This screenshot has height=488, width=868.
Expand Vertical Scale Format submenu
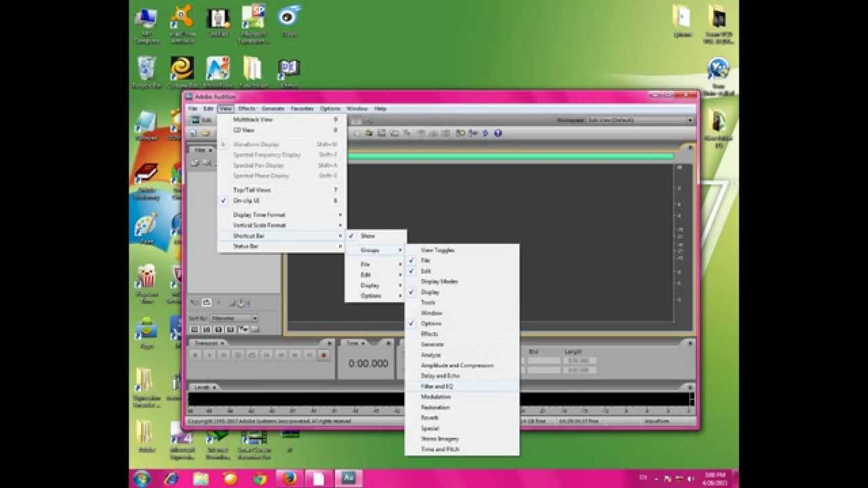[281, 225]
